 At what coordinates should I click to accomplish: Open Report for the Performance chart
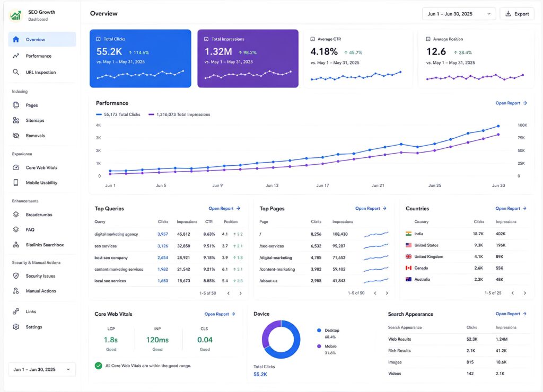pos(511,103)
